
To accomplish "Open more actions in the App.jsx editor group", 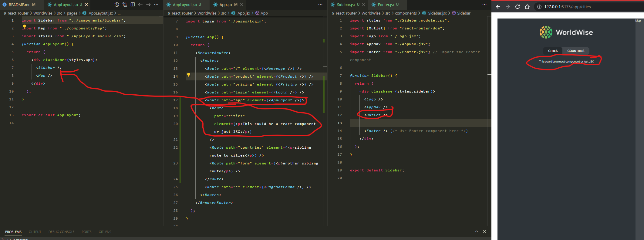I will (320, 5).
